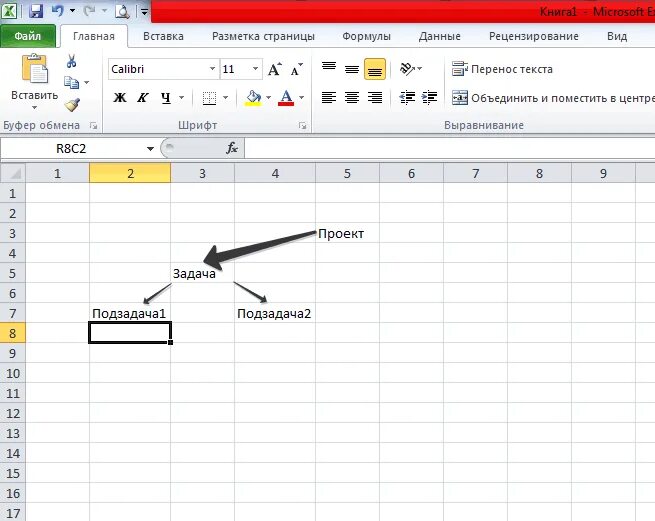Open fill color dropdown arrow
This screenshot has height=521, width=655.
(x=269, y=98)
